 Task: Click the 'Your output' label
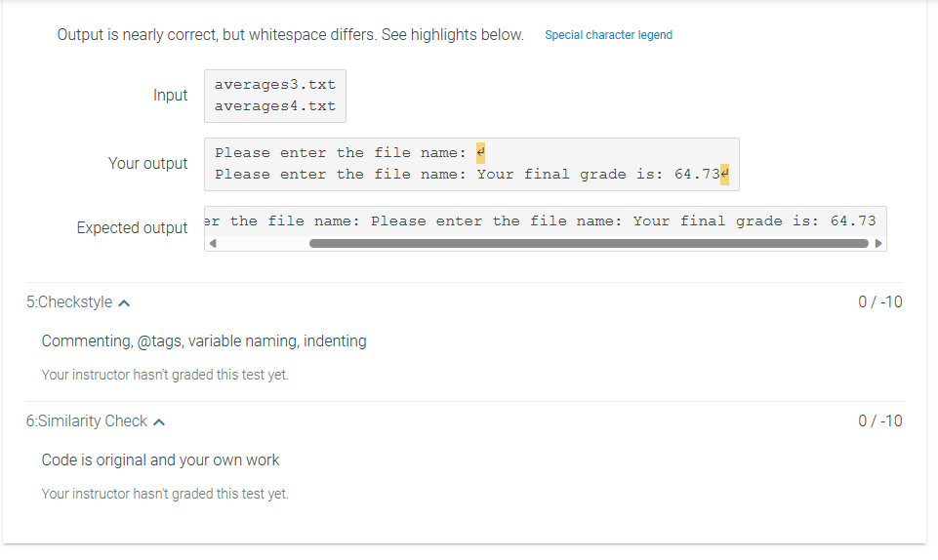point(147,164)
